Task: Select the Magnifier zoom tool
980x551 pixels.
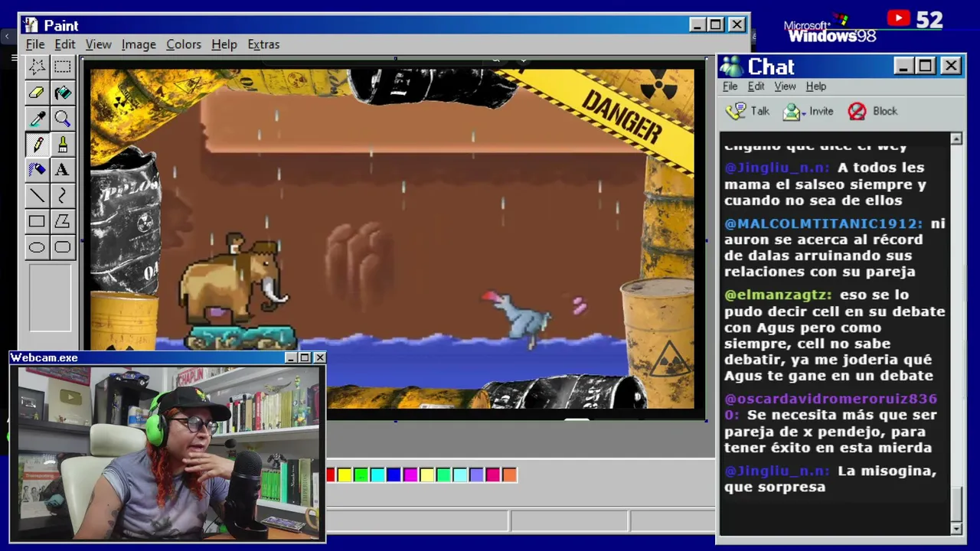Action: tap(63, 119)
